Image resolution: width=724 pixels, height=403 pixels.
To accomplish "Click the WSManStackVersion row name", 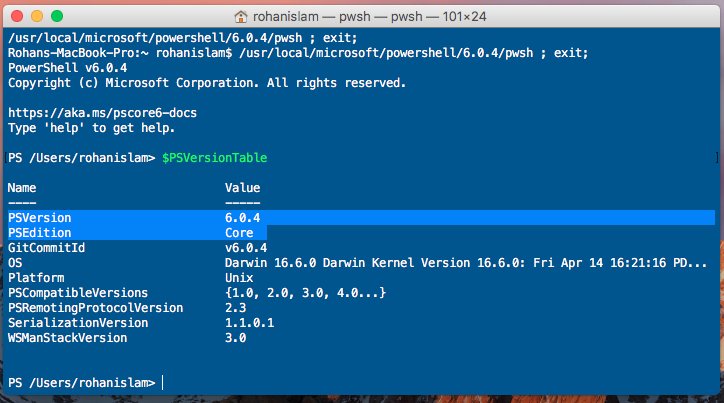I will coord(67,338).
